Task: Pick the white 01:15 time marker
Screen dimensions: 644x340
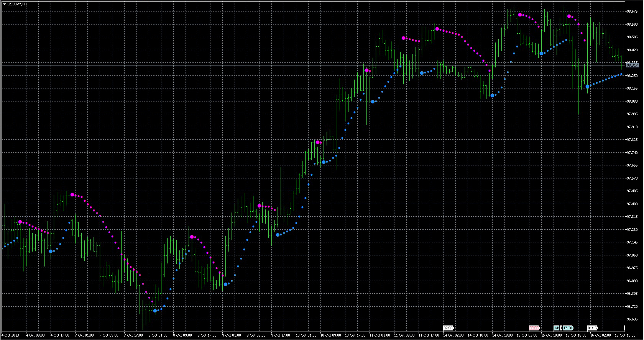Action: point(592,328)
